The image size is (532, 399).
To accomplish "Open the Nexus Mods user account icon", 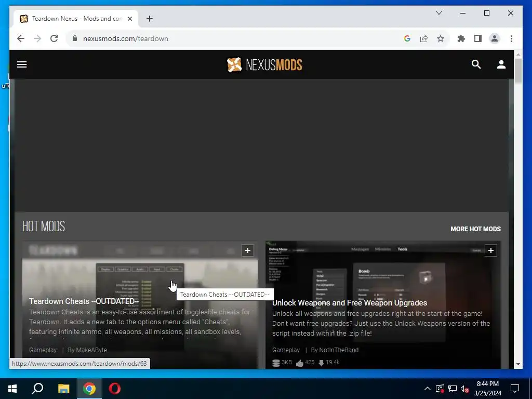I will tap(501, 64).
